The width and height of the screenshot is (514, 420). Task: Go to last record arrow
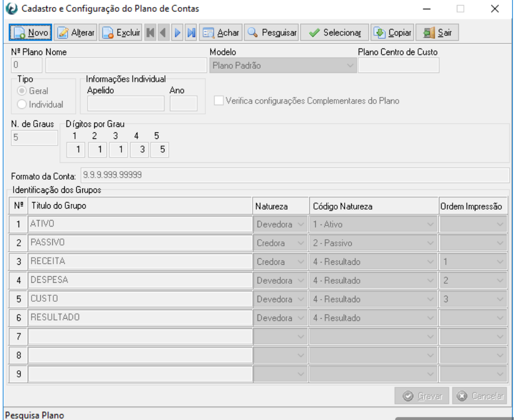click(191, 33)
